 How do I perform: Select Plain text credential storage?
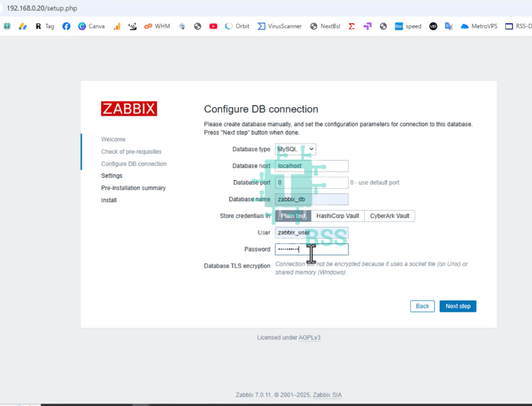292,216
